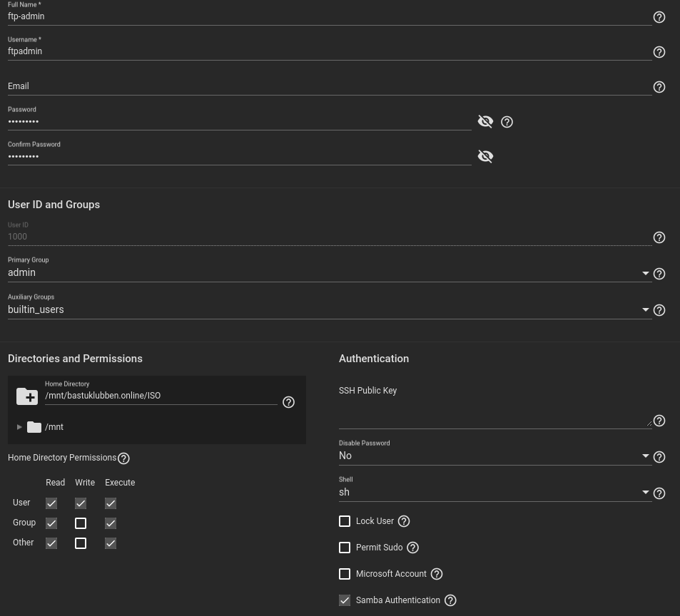Open help for Home Directory path
The image size is (680, 616).
(x=288, y=402)
